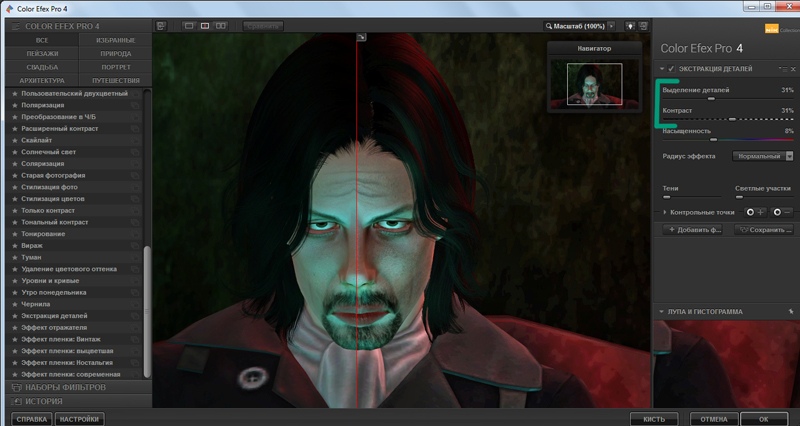Favorite star for Преобразование в Ч/Б
Image resolution: width=800 pixels, height=426 pixels.
(15, 117)
